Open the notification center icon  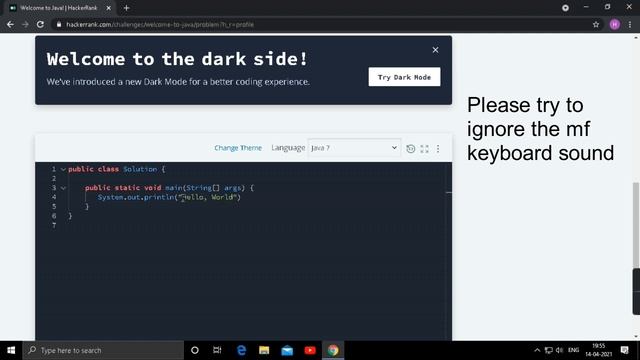pyautogui.click(x=624, y=350)
